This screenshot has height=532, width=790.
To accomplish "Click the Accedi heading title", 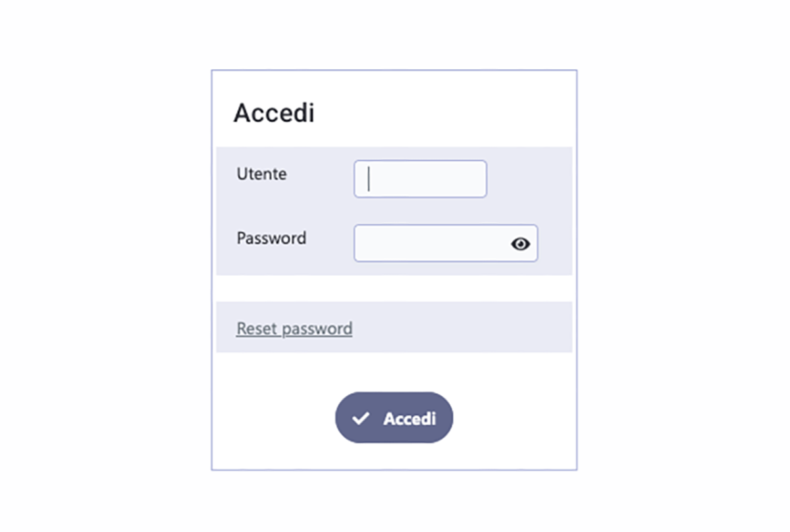I will [x=274, y=113].
